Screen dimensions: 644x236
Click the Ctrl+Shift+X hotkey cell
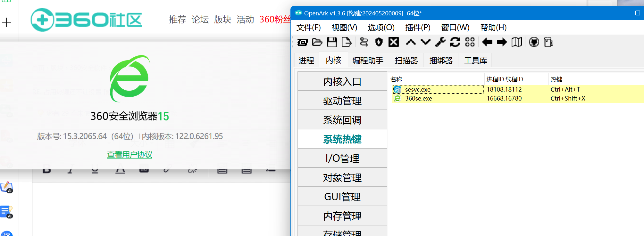tap(568, 98)
